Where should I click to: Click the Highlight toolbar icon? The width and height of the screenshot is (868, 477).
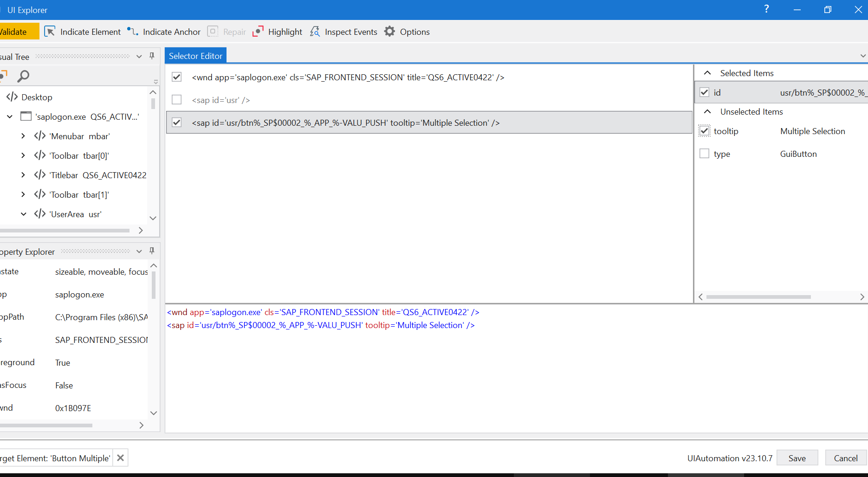258,31
